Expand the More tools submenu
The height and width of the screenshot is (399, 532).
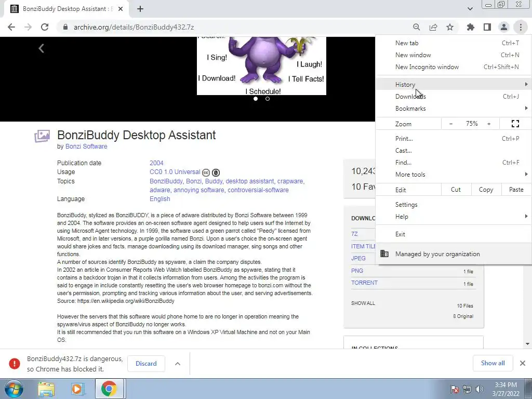tap(453, 175)
